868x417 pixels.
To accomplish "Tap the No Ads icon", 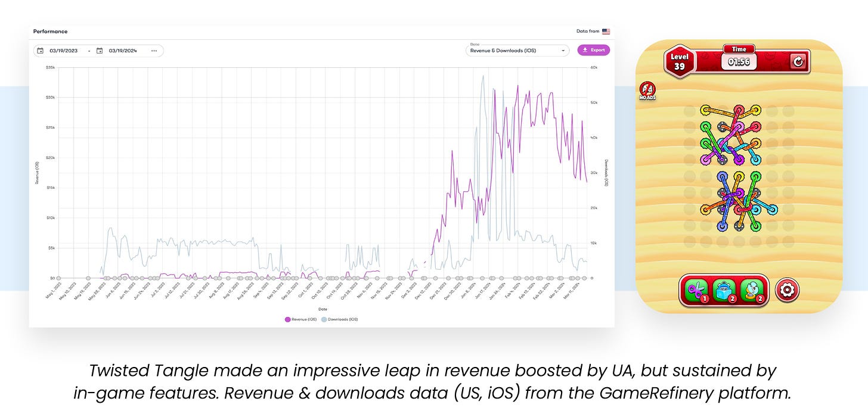I will pyautogui.click(x=647, y=91).
